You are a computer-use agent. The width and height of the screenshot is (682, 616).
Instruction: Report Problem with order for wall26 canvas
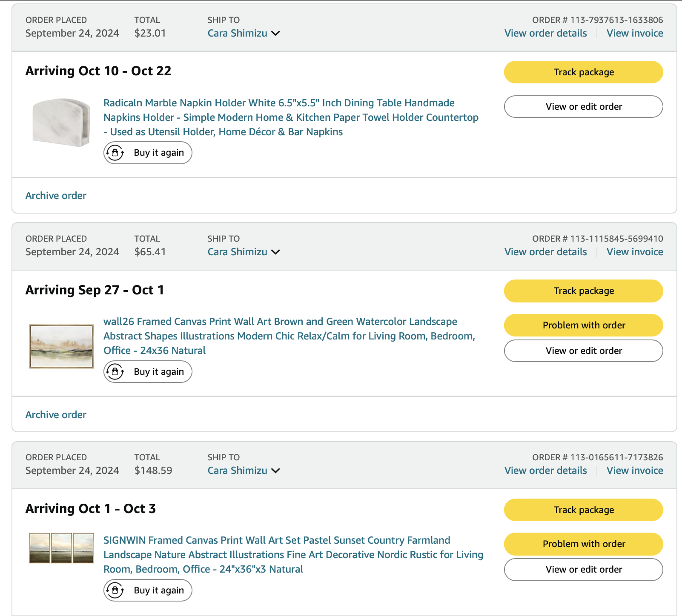click(x=583, y=325)
